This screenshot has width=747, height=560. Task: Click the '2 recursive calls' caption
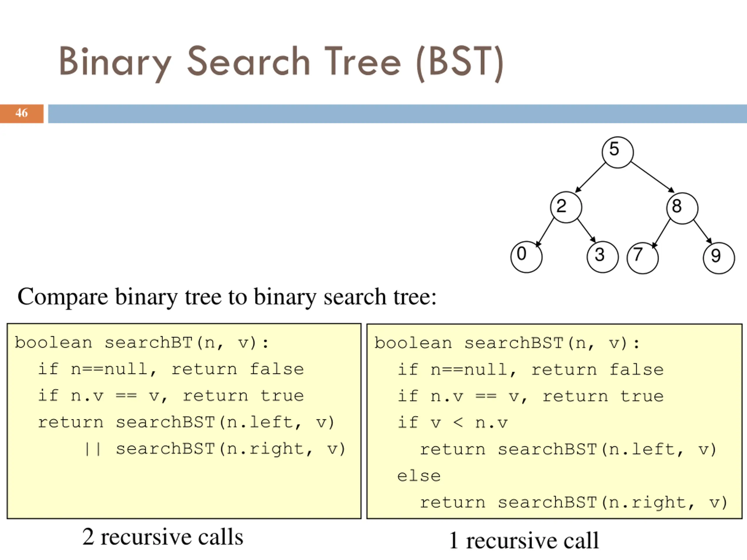point(163,537)
